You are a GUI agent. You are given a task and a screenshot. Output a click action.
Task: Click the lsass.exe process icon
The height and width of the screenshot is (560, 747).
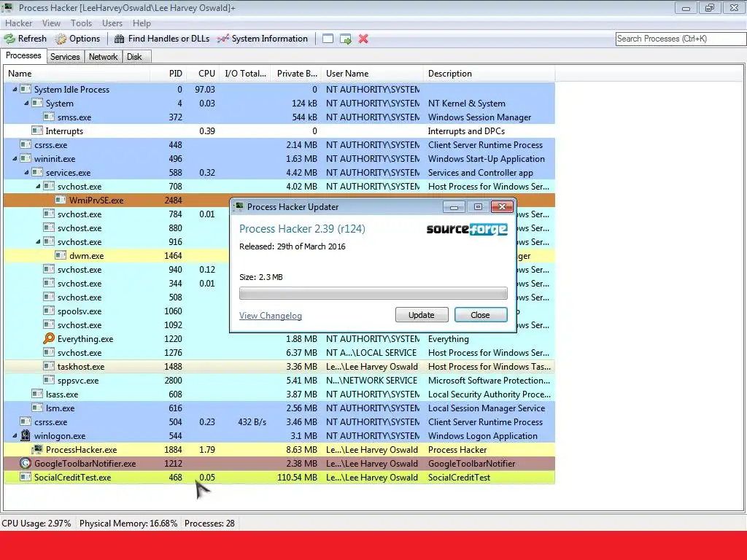point(37,394)
